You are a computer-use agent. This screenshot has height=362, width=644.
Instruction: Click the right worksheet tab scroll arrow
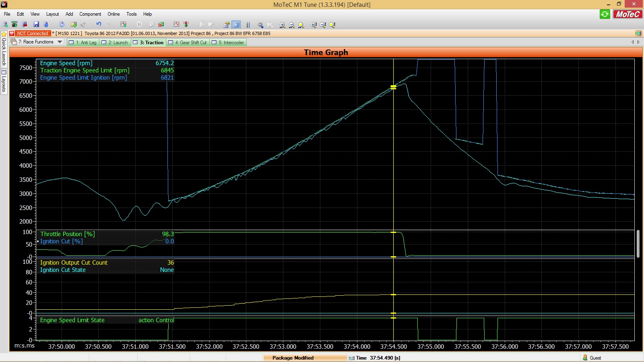pos(638,42)
